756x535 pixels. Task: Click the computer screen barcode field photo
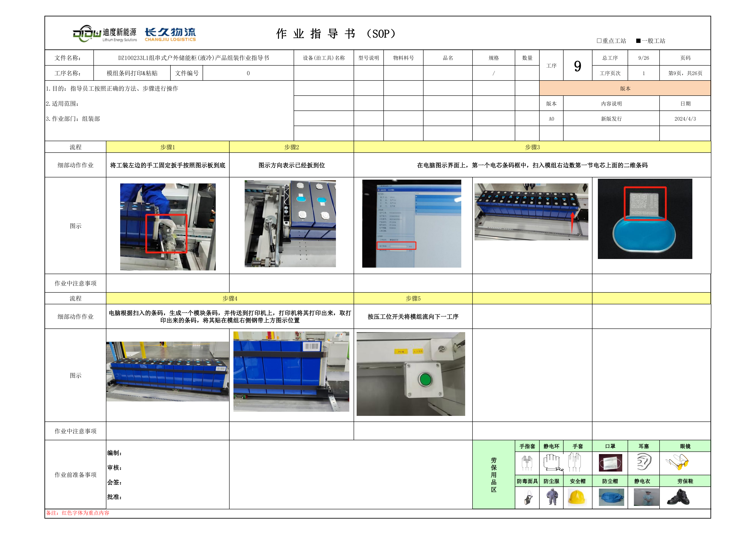point(411,223)
